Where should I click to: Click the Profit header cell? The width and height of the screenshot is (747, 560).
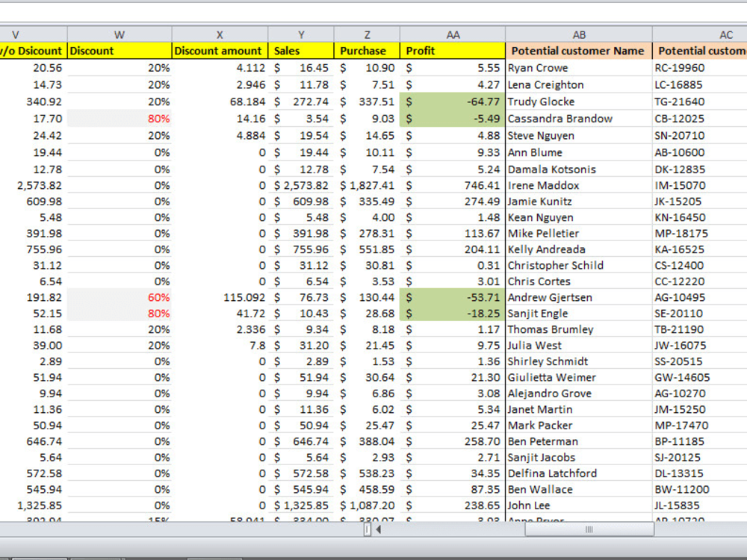click(453, 51)
